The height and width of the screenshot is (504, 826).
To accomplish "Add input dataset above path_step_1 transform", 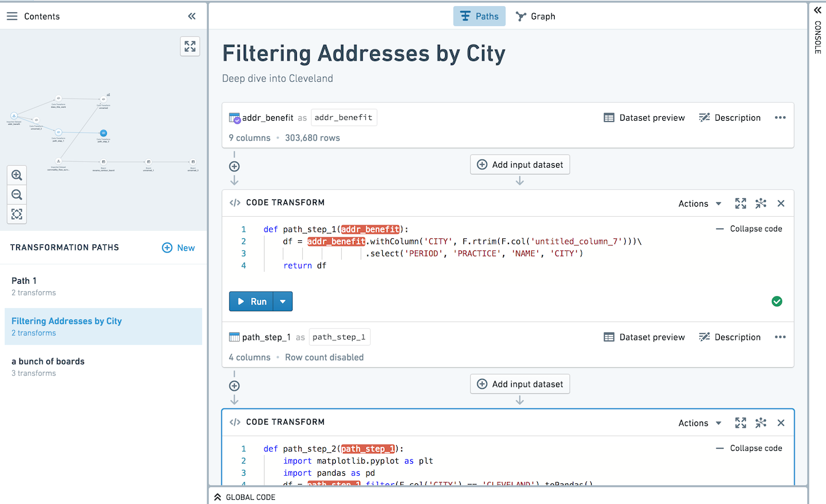I will (x=520, y=164).
